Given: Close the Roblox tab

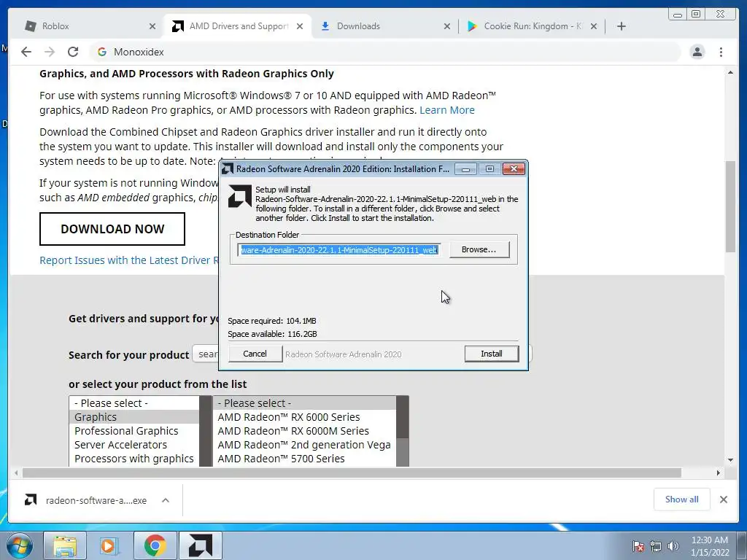Looking at the screenshot, I should (x=152, y=26).
